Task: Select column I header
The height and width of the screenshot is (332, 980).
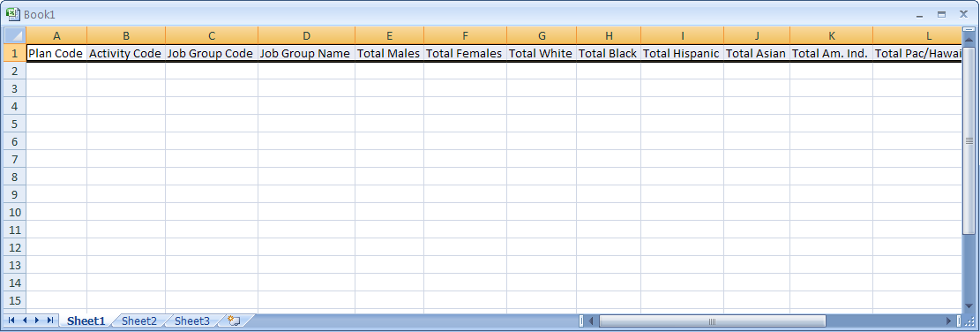Action: click(682, 35)
